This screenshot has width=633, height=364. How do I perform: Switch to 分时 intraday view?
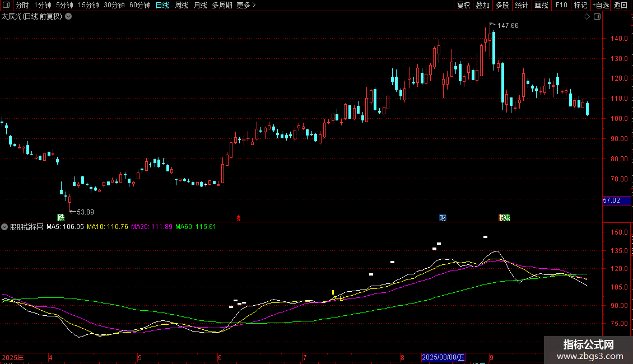coord(22,5)
